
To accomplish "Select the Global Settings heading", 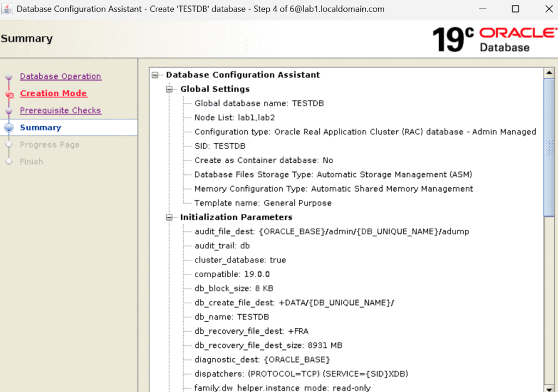I will (x=215, y=89).
